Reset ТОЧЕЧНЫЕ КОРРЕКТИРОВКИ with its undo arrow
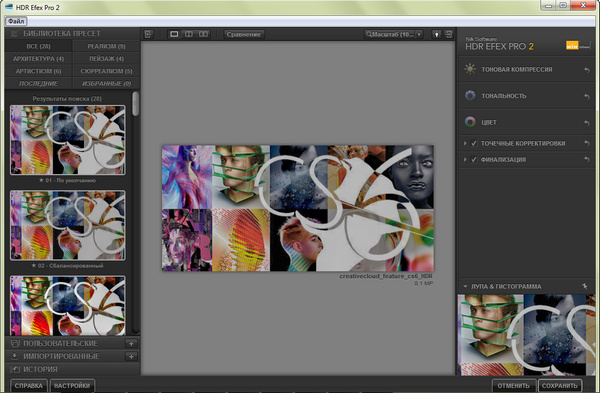The height and width of the screenshot is (393, 600). 587,144
